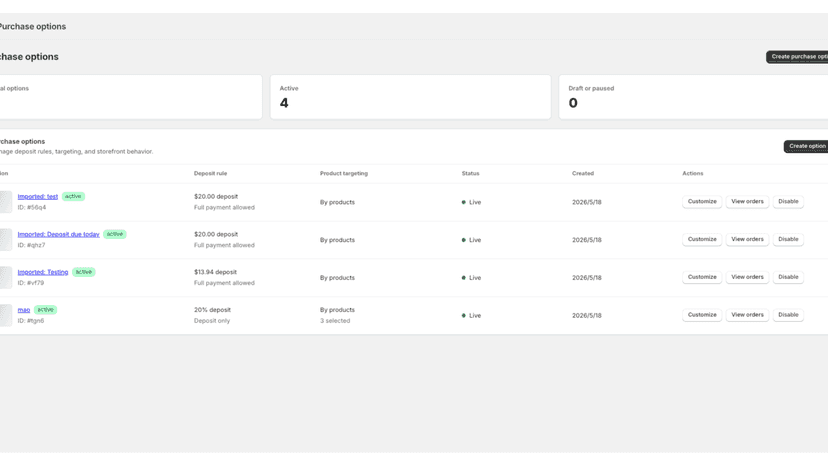This screenshot has height=466, width=828.
Task: Click 'ID: #56q4' text
Action: coord(32,208)
